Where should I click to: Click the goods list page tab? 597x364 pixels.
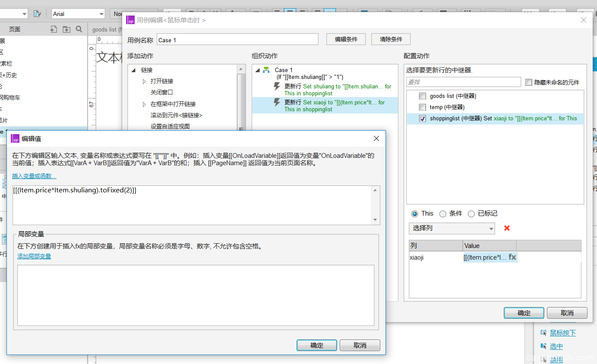[x=106, y=29]
